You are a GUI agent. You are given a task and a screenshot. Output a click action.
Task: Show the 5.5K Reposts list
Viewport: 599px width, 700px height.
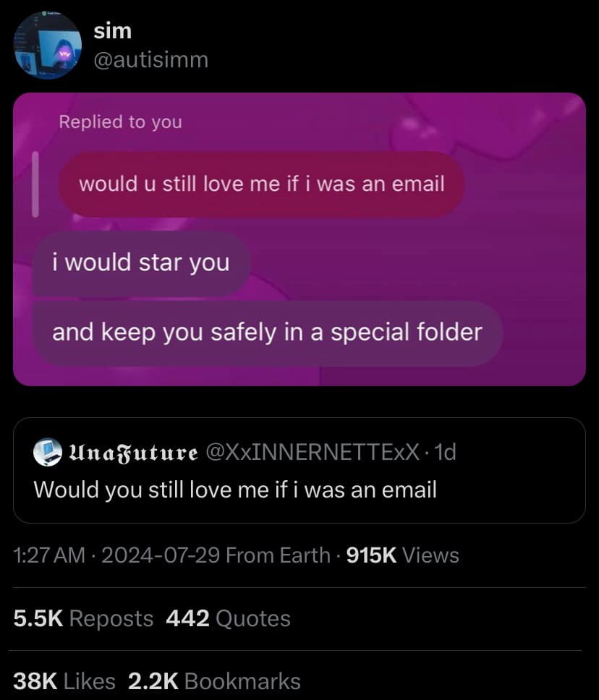tap(83, 618)
